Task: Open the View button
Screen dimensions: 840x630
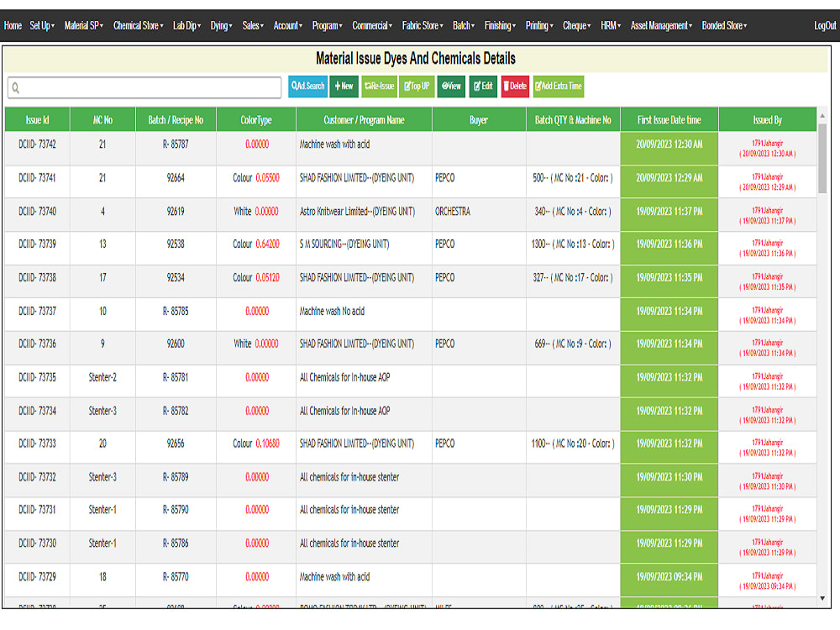Action: point(451,87)
